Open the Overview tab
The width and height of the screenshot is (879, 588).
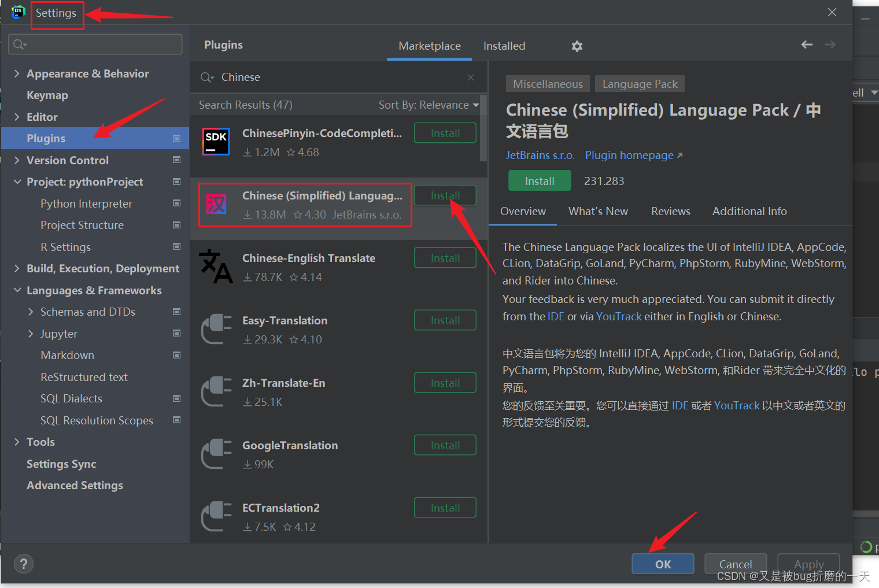[523, 211]
